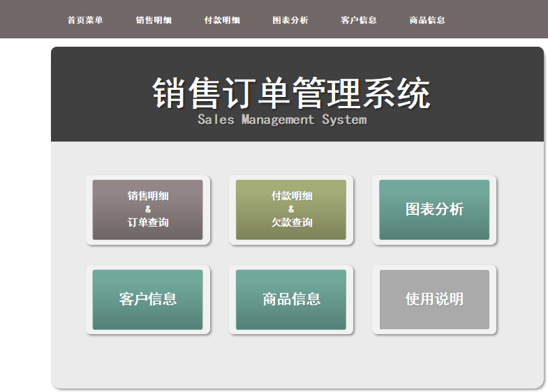
Task: Click the 销售明细 & 订单查询 tile button
Action: pos(148,210)
